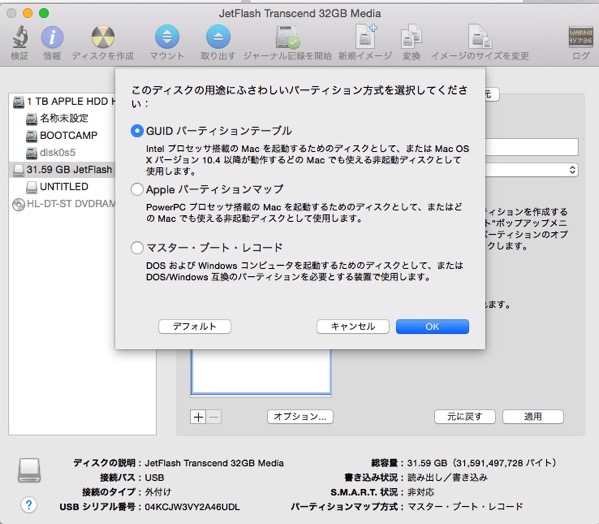Select the BOOTCAMP volume
Viewport: 599px width, 524px height.
(x=63, y=136)
